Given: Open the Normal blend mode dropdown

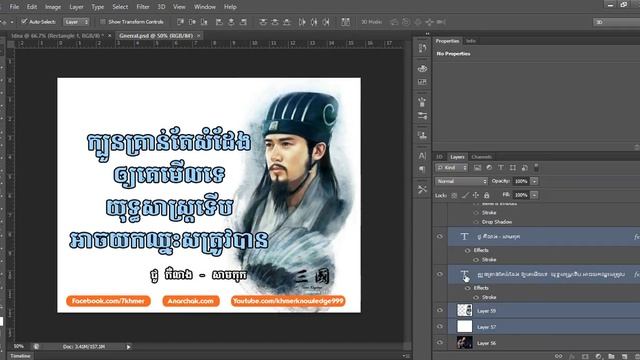Looking at the screenshot, I should click(461, 181).
